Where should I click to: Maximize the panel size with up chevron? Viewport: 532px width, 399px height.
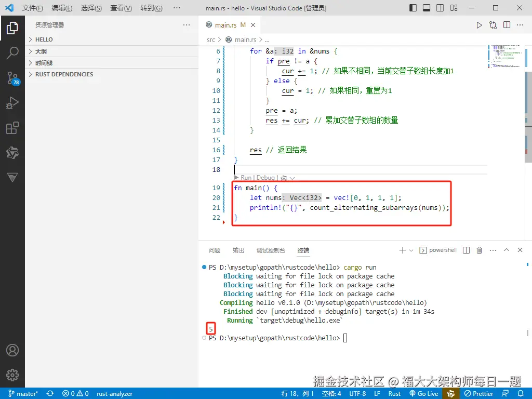[507, 250]
